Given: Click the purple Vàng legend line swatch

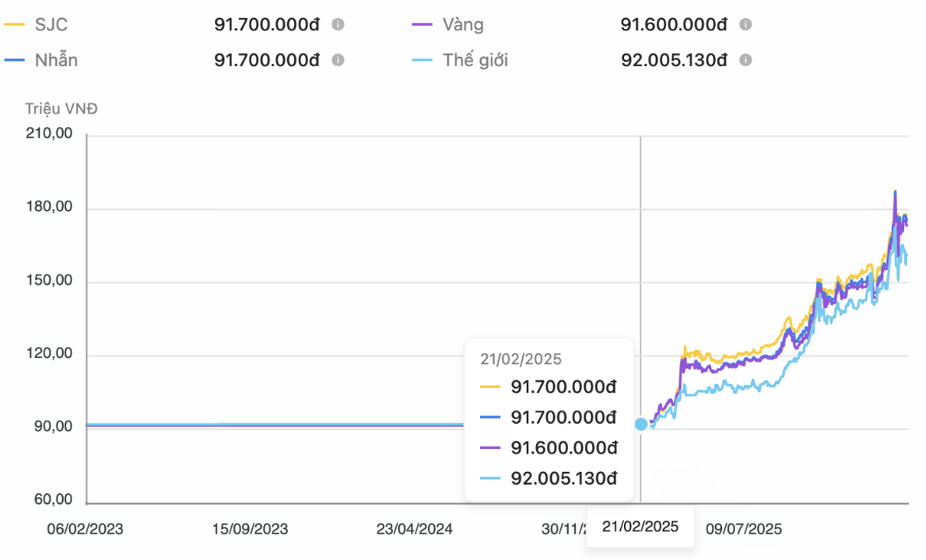Looking at the screenshot, I should [421, 25].
